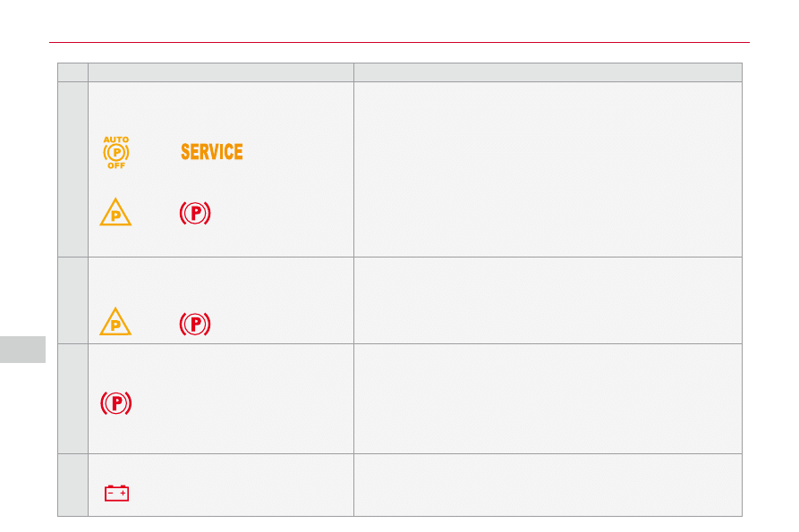Click the narrow left cell of the first row

(x=72, y=169)
